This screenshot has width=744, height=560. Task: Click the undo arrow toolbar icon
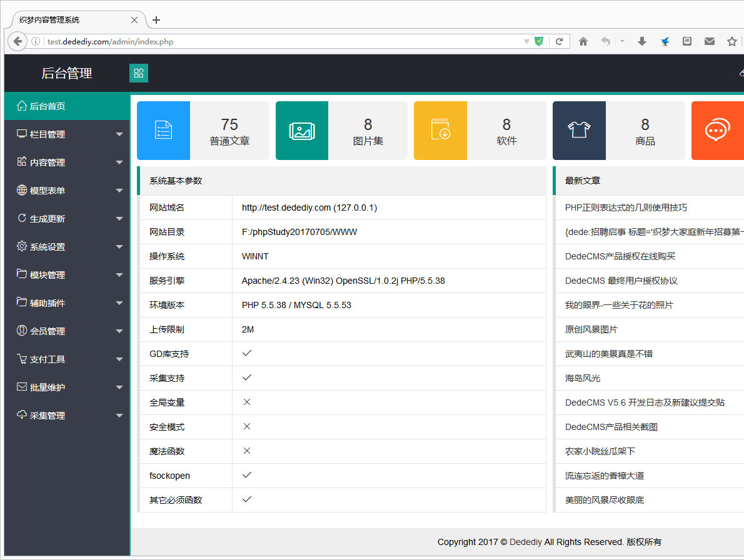click(605, 41)
